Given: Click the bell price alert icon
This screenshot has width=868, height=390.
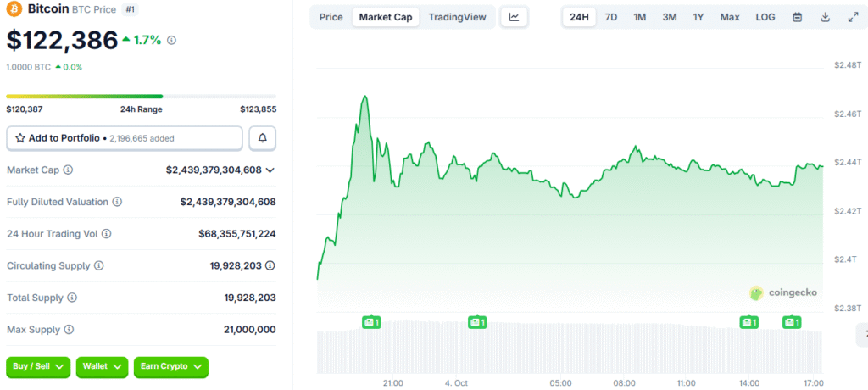Looking at the screenshot, I should coord(263,137).
